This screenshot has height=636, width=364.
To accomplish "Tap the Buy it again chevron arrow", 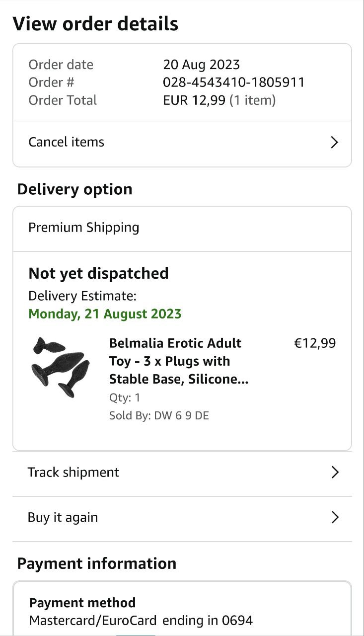I will click(x=335, y=517).
